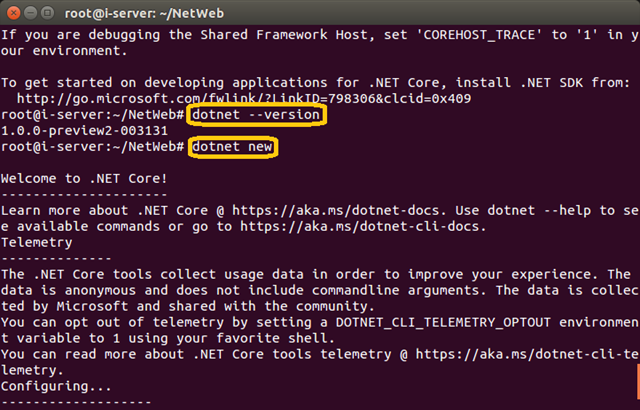Click the highlighted dotnet --version command
The height and width of the screenshot is (410, 640).
pos(256,115)
